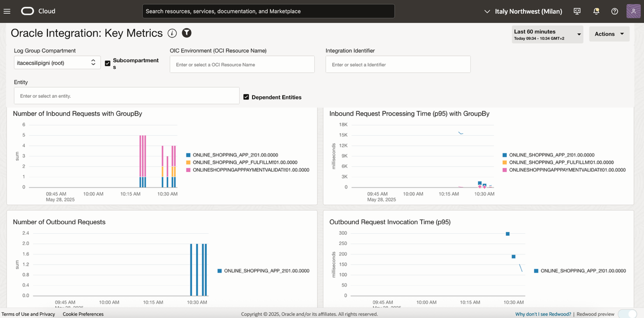The width and height of the screenshot is (644, 318).
Task: Open Terms of Use and Privacy link
Action: (28, 314)
